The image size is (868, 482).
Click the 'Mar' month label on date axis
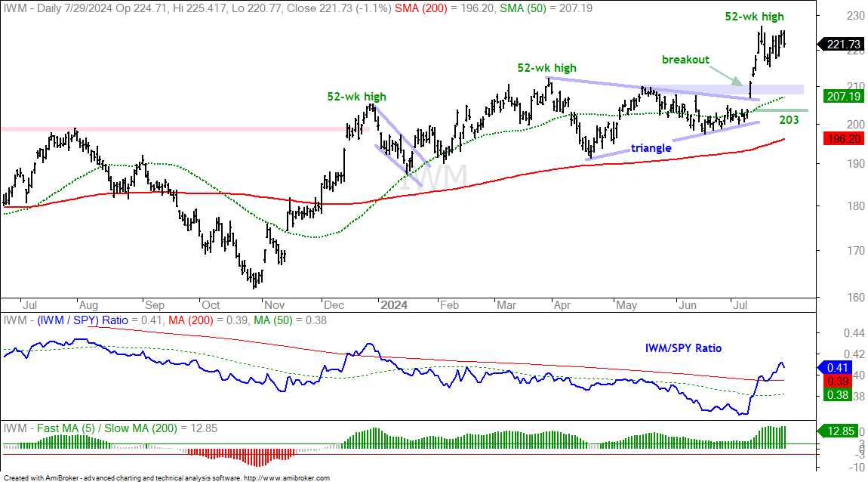[x=506, y=304]
